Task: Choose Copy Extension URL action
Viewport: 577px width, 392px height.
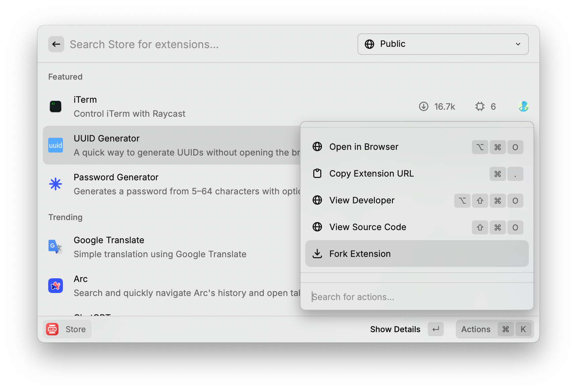Action: 417,173
